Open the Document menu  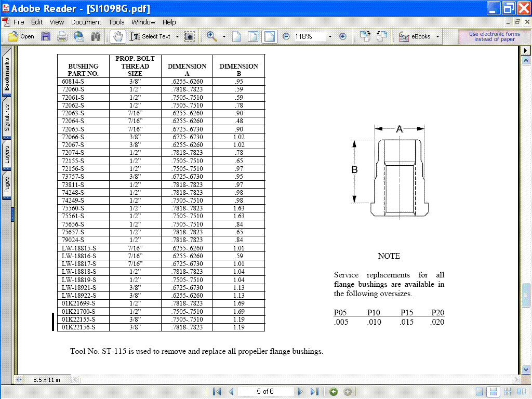(86, 22)
